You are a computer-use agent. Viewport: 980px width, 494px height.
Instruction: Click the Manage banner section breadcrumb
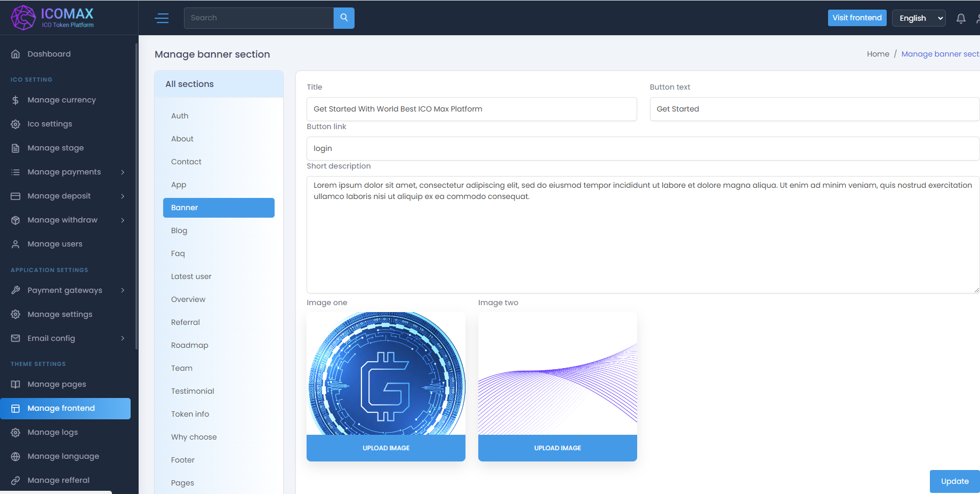(x=940, y=54)
